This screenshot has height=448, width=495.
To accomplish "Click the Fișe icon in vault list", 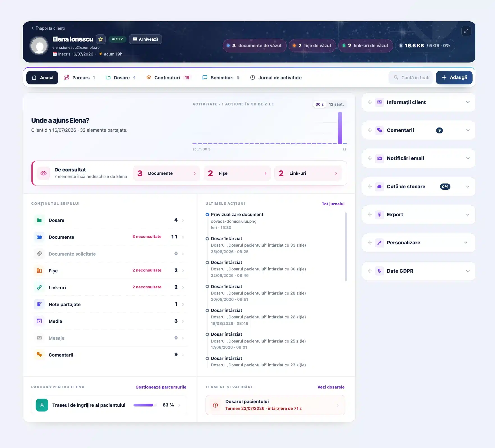I will click(x=40, y=271).
